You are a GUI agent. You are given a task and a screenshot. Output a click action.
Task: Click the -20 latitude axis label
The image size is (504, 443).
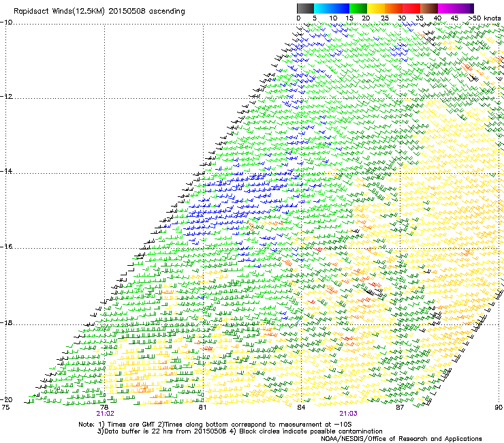click(6, 399)
